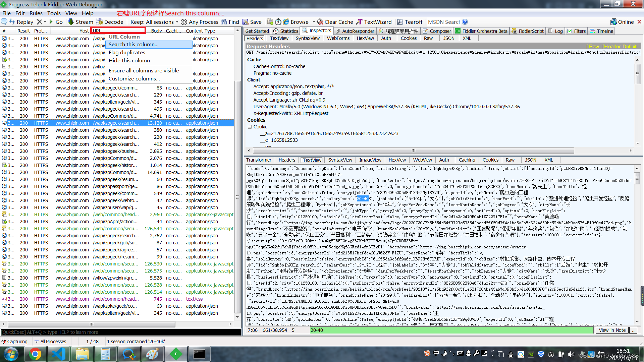Click the session list horizontal scrollbar

click(x=92, y=324)
